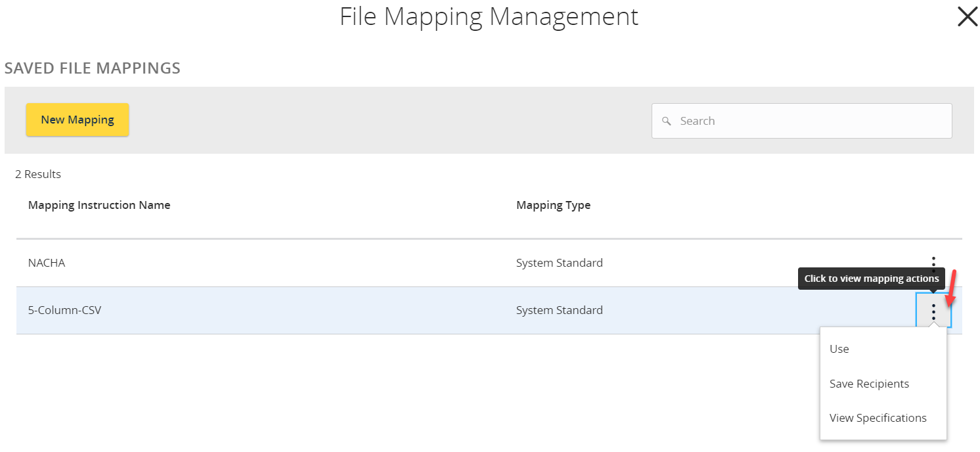Image resolution: width=980 pixels, height=452 pixels.
Task: Open View Specifications from the menu
Action: pyautogui.click(x=878, y=418)
